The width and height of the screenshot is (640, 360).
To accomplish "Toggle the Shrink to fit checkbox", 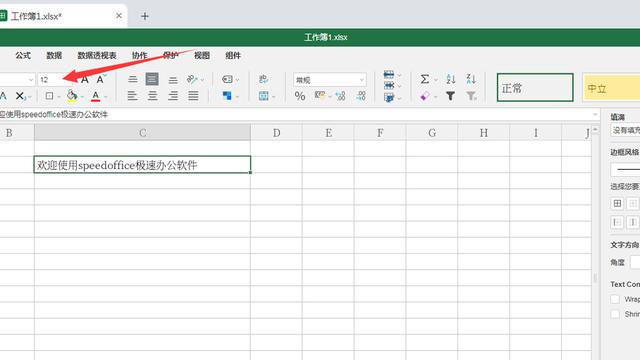I will click(x=615, y=314).
